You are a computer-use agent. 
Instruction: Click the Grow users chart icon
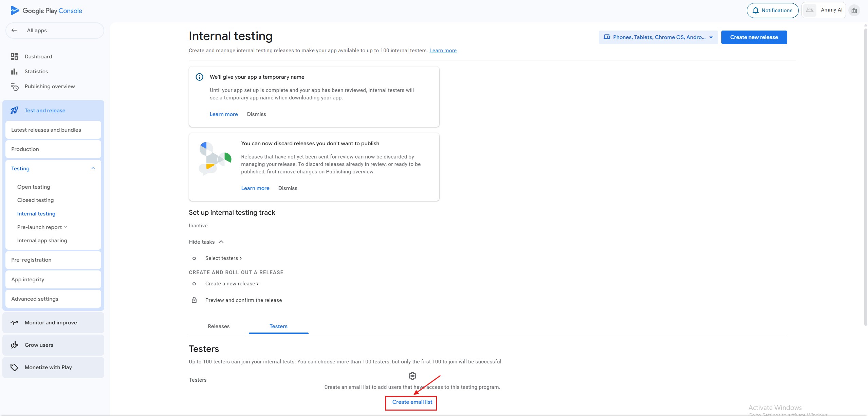click(x=14, y=345)
